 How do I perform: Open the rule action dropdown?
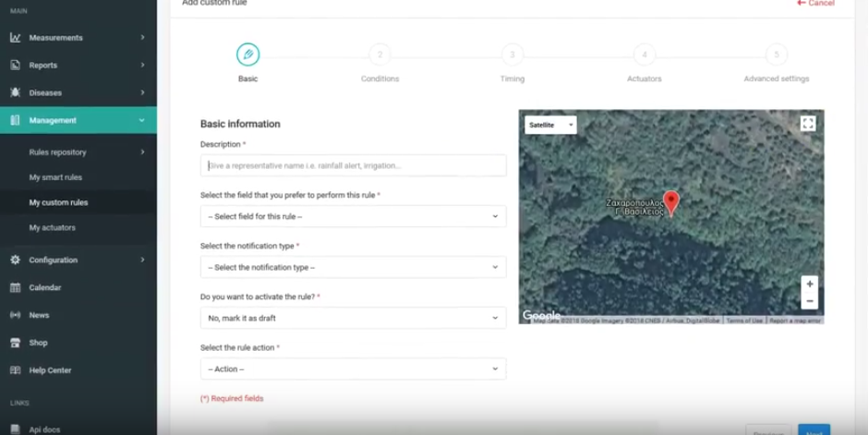click(353, 369)
